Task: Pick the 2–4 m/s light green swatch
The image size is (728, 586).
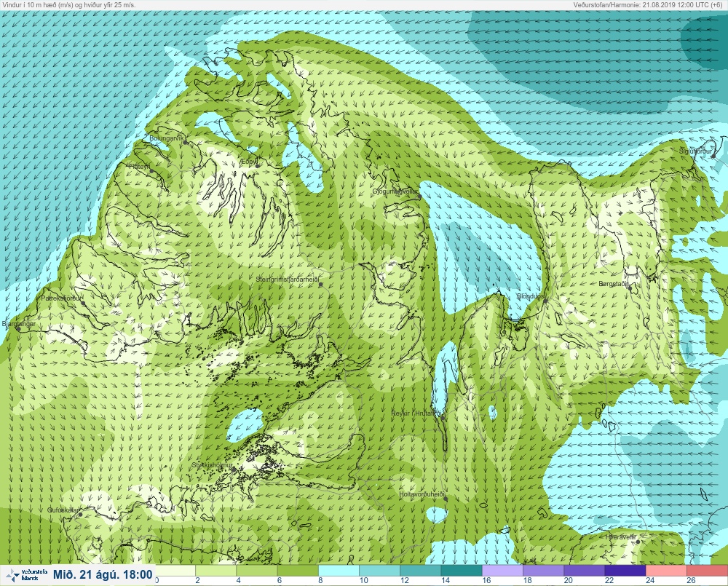Action: (216, 570)
